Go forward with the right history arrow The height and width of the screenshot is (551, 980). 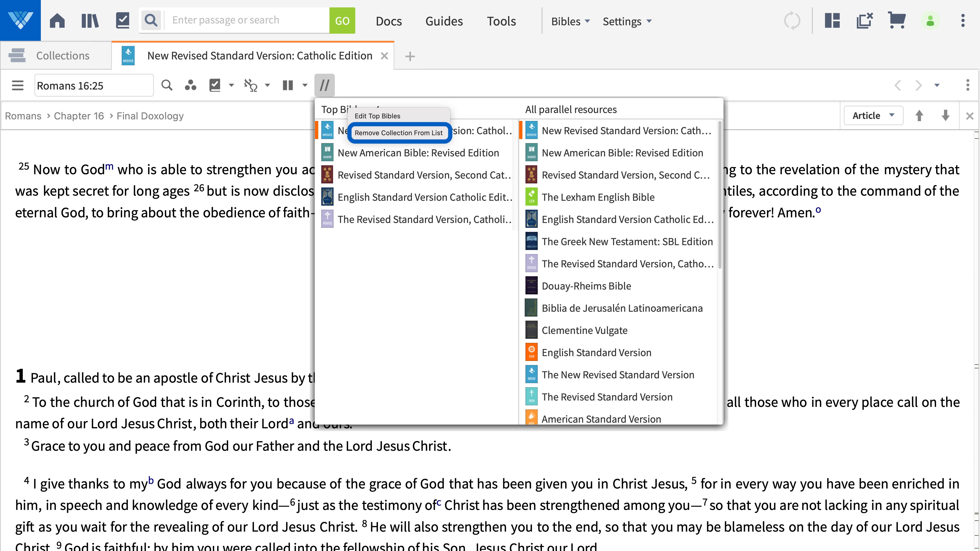(918, 85)
